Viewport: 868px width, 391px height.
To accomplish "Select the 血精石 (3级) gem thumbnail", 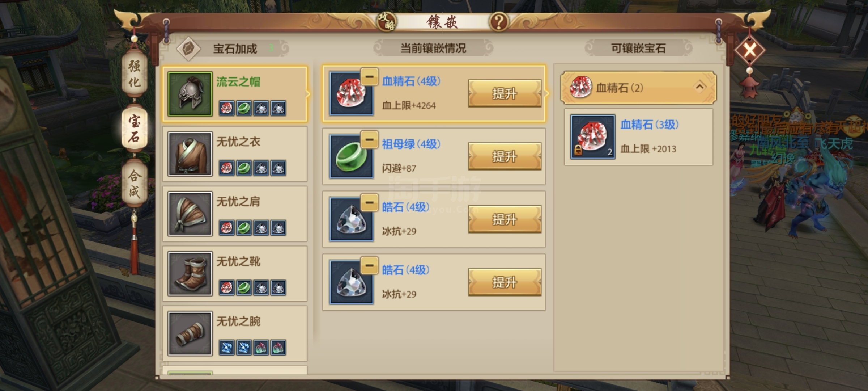I will click(592, 137).
